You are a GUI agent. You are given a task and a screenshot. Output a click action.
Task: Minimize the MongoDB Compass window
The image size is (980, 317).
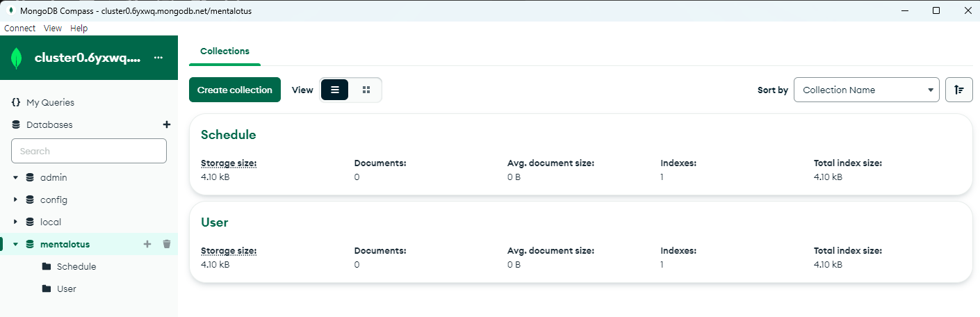(904, 10)
